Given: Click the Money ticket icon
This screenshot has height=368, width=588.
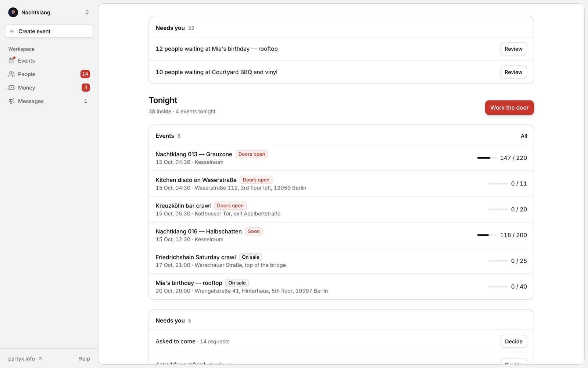Looking at the screenshot, I should [12, 88].
